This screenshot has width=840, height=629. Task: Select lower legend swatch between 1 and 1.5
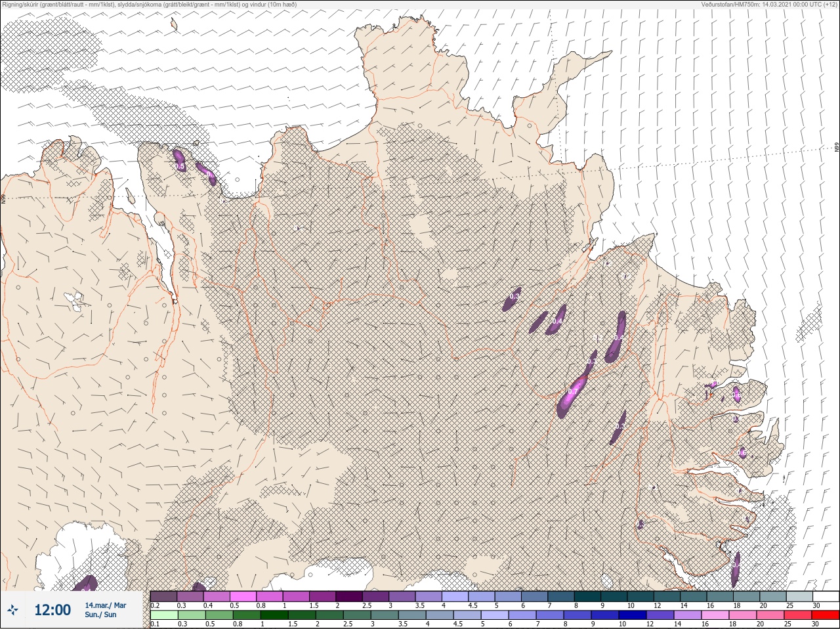[x=274, y=615]
